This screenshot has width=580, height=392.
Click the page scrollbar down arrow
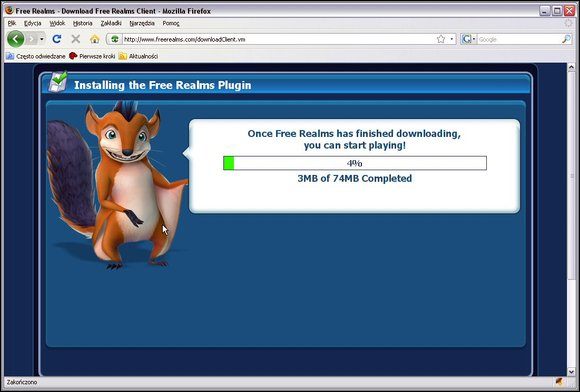(571, 372)
